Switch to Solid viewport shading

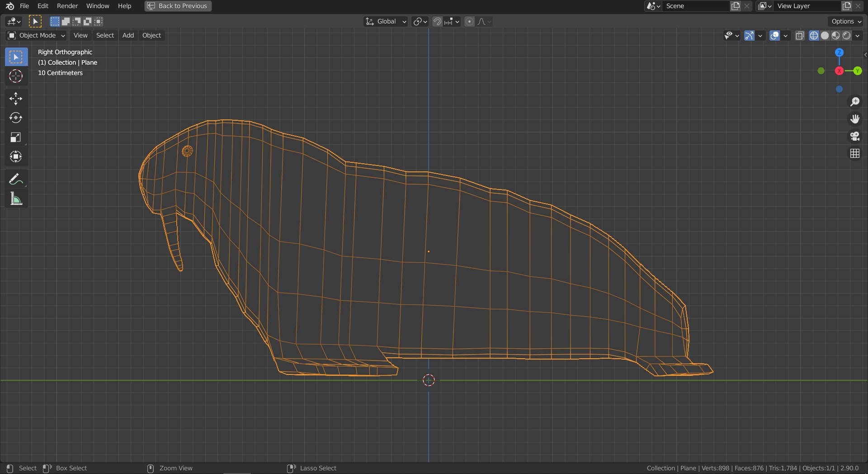pyautogui.click(x=825, y=35)
